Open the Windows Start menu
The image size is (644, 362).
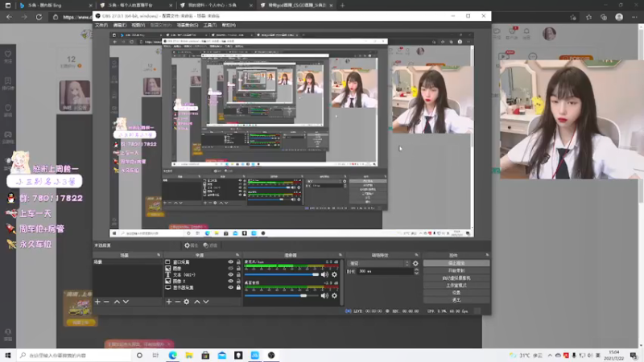8,355
